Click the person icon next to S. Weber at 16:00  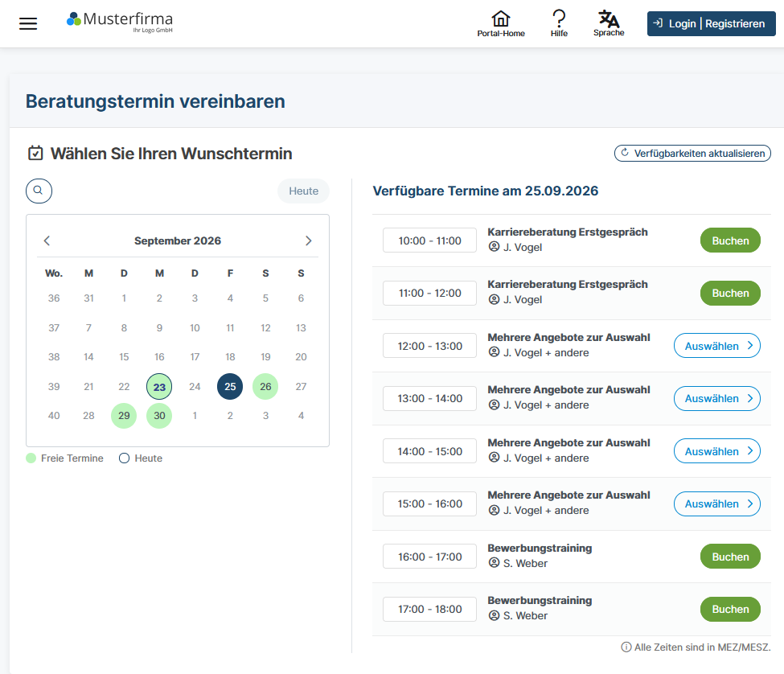point(494,562)
